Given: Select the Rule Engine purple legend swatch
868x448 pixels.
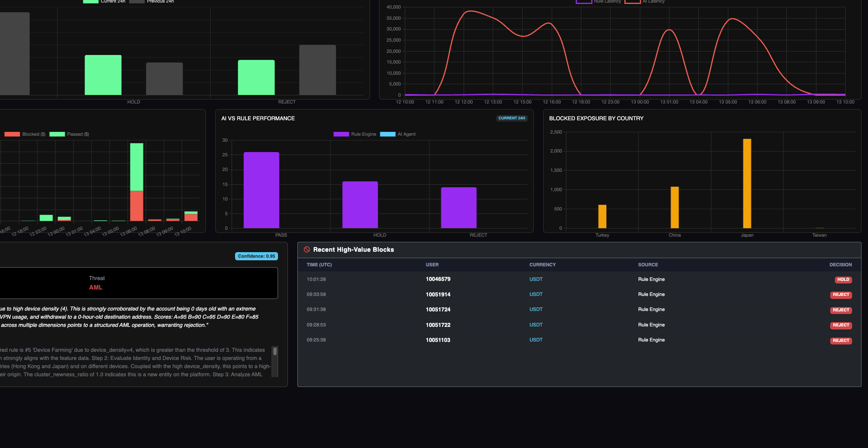Looking at the screenshot, I should [x=341, y=134].
